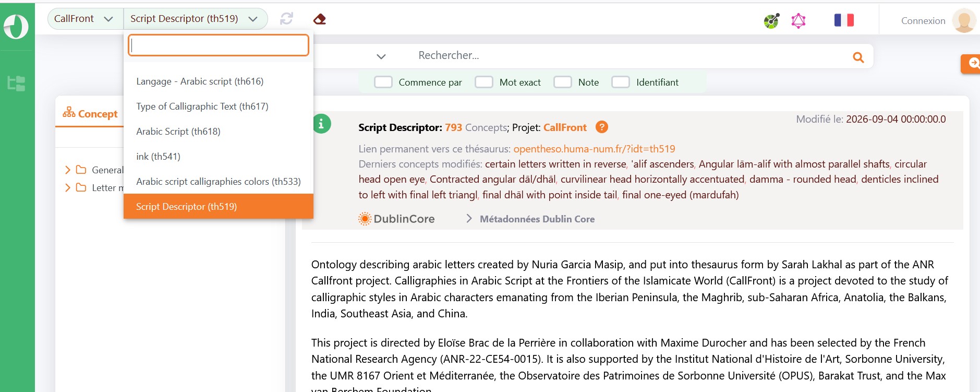Select Type of Calligraphic Text (th617)
Screen dimensions: 980x392
point(219,106)
